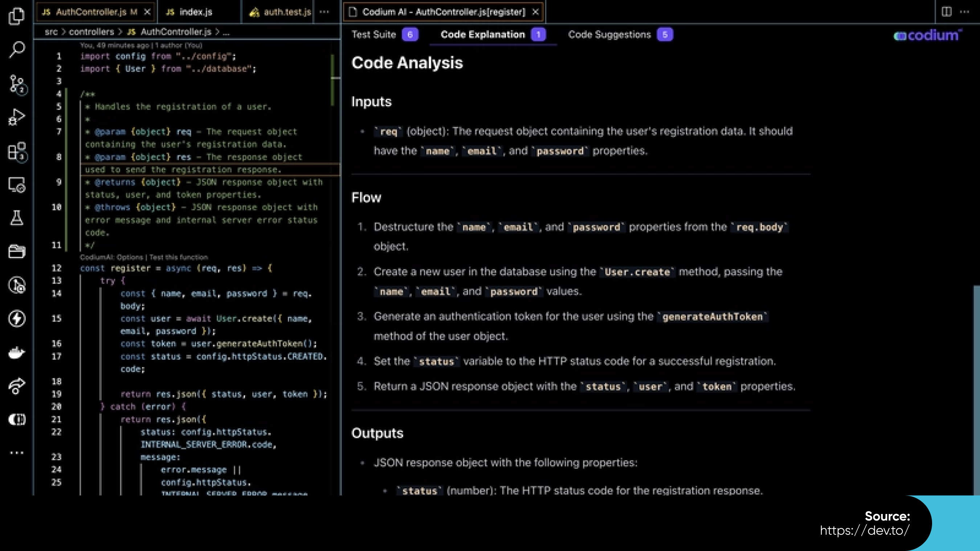Close the Codium AI panel tab
980x551 pixels.
coord(535,12)
